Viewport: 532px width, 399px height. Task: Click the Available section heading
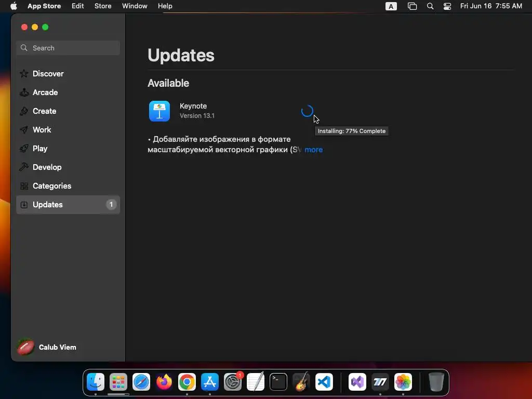point(168,83)
